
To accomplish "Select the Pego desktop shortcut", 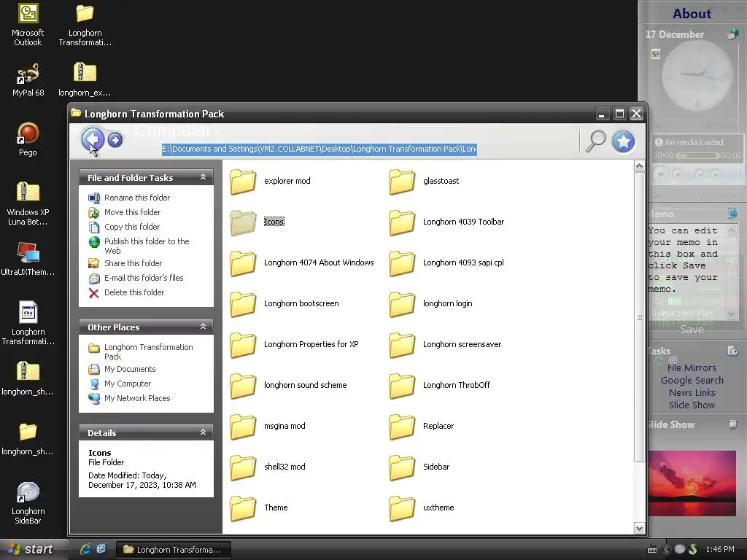I will [28, 139].
